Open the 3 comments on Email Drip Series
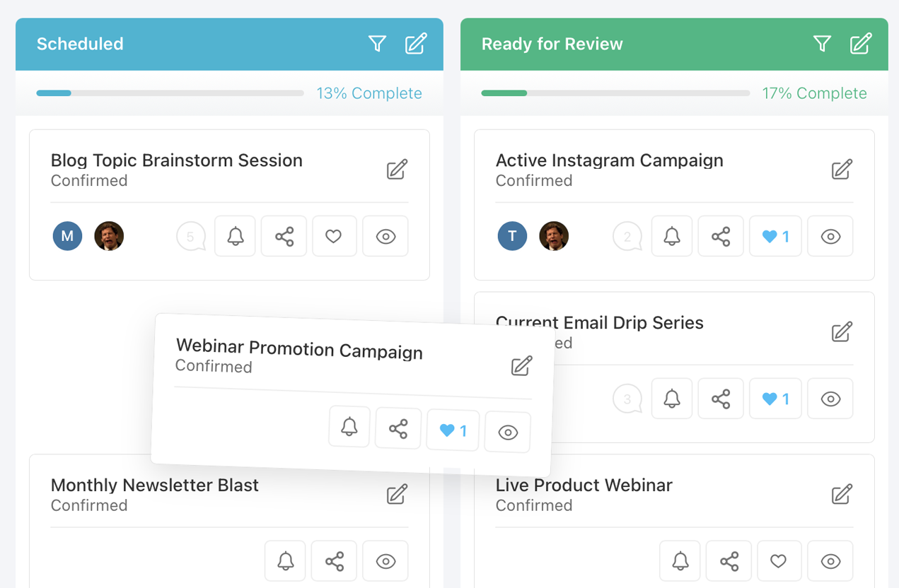This screenshot has height=588, width=899. pos(627,399)
